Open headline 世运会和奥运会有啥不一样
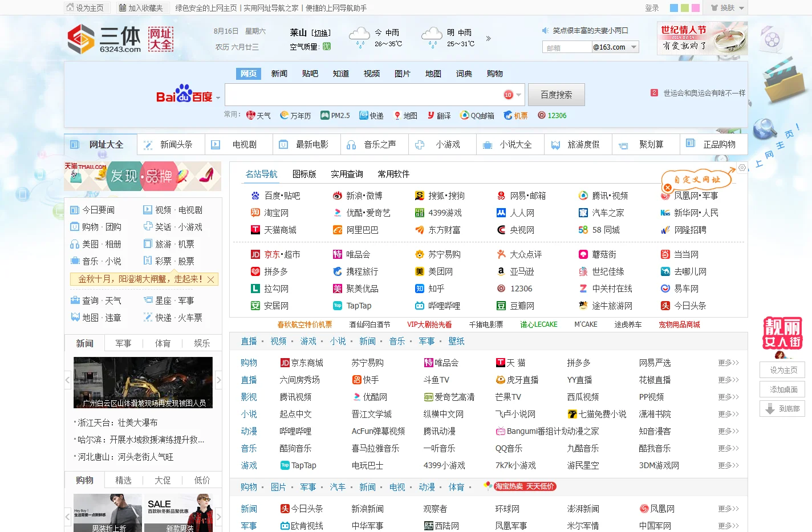Viewport: 812px width, 532px height. tap(704, 93)
